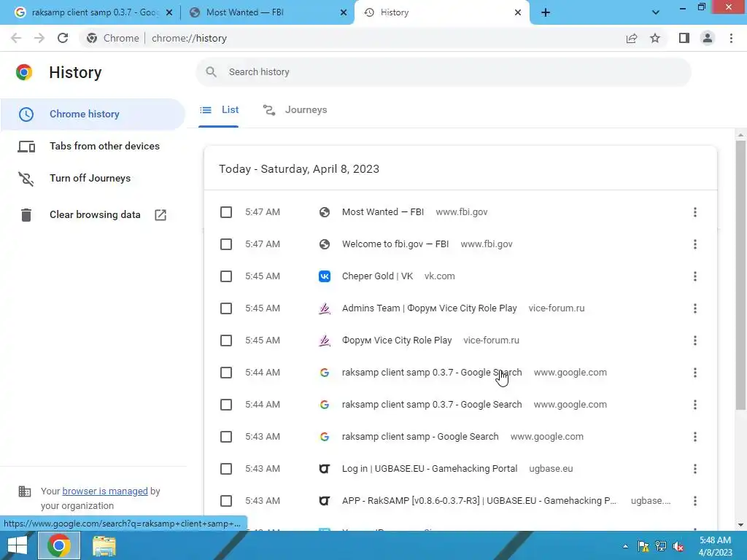This screenshot has width=747, height=560.
Task: Click the magnifier icon in search history
Action: pos(211,72)
